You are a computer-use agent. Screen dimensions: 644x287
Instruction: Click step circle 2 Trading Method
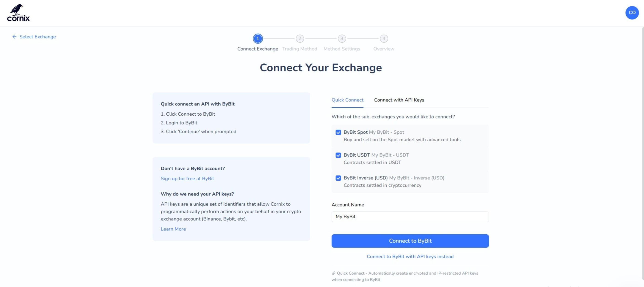click(x=300, y=39)
